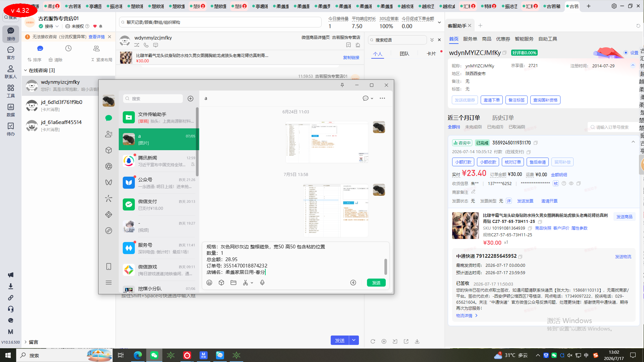
Task: Open 待办 in the JD left sidebar
Action: point(11,129)
